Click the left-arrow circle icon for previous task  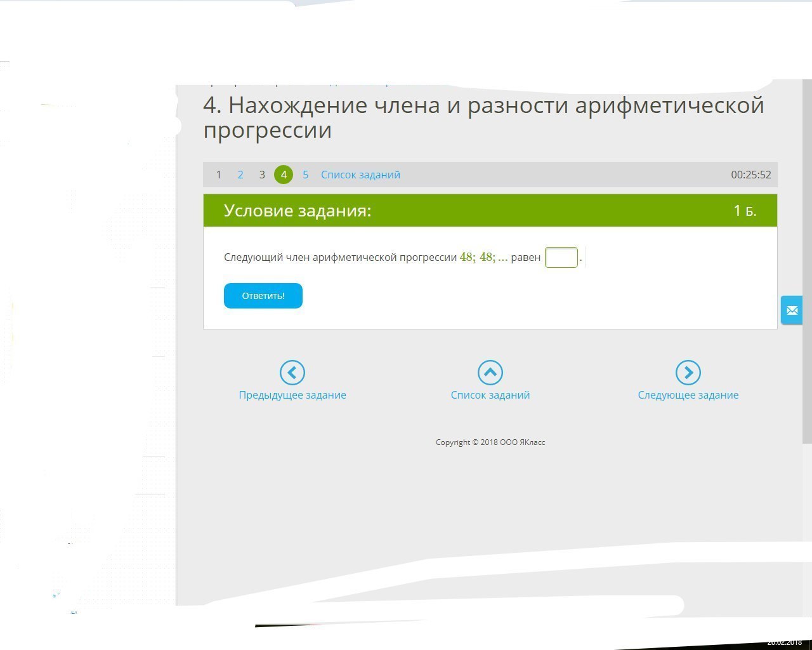pyautogui.click(x=292, y=373)
